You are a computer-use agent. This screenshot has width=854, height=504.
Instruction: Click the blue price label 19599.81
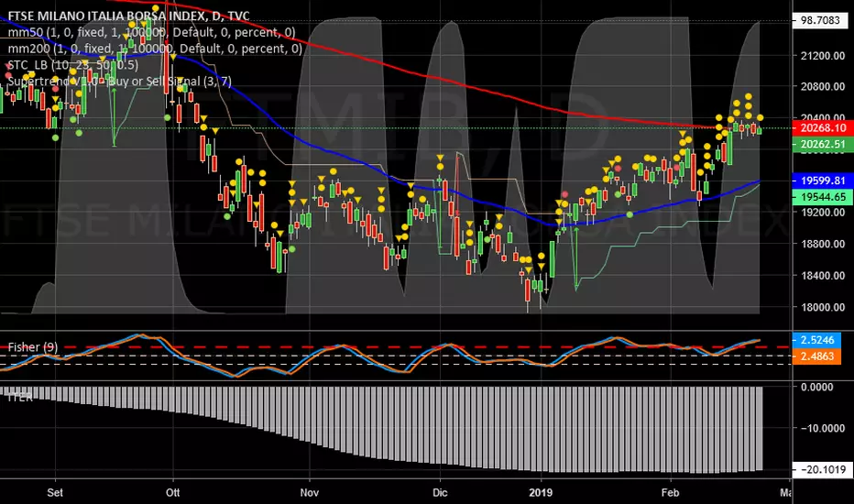pyautogui.click(x=823, y=181)
